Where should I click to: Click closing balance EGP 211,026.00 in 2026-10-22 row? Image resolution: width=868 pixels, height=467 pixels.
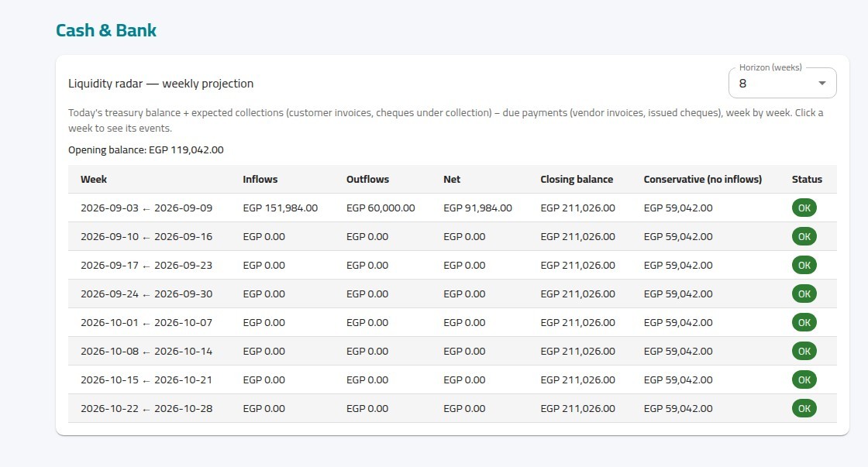pyautogui.click(x=577, y=409)
